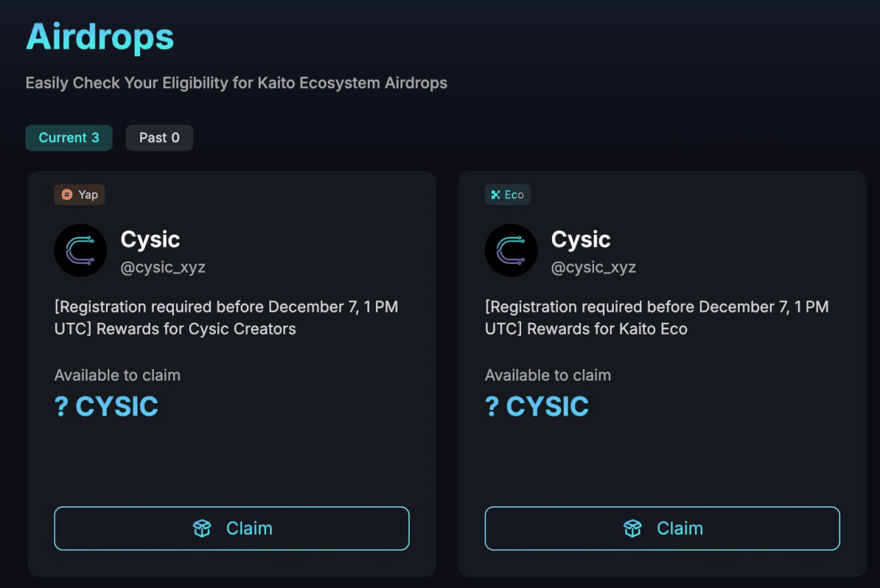Image resolution: width=880 pixels, height=588 pixels.
Task: Click the Cysic name in Yap card
Action: point(150,239)
